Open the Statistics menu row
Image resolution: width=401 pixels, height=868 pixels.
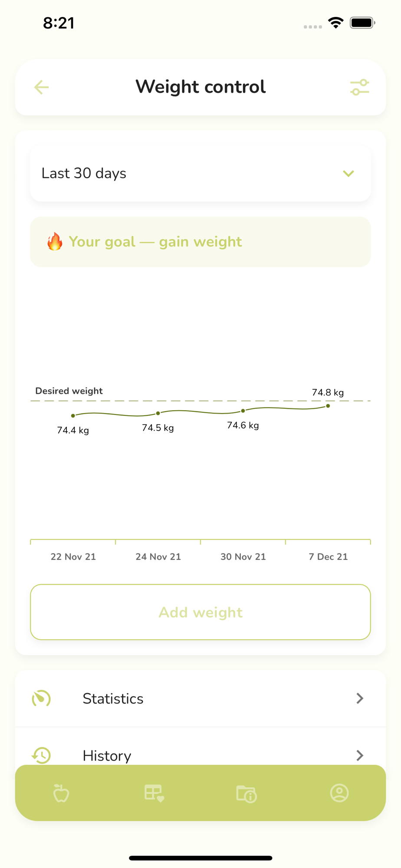tap(200, 698)
